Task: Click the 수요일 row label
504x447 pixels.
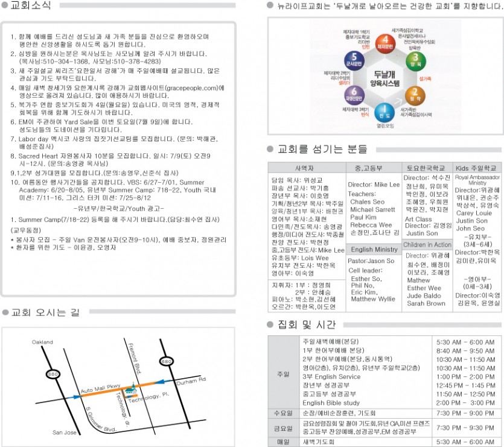Action: 283,413
